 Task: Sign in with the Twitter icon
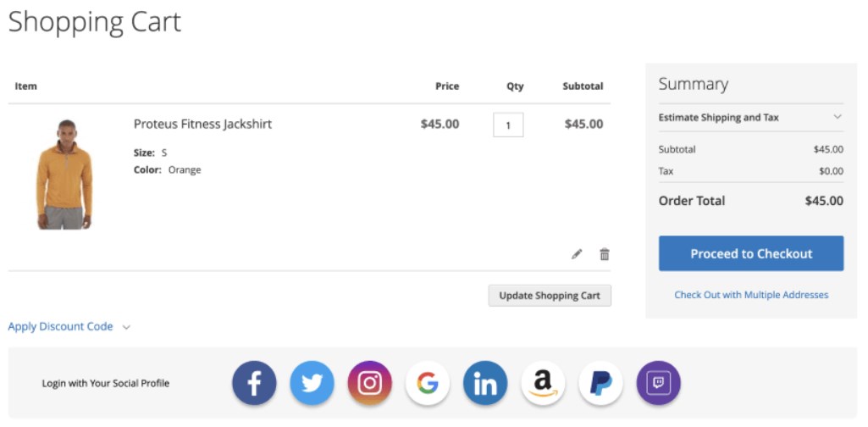[x=312, y=383]
